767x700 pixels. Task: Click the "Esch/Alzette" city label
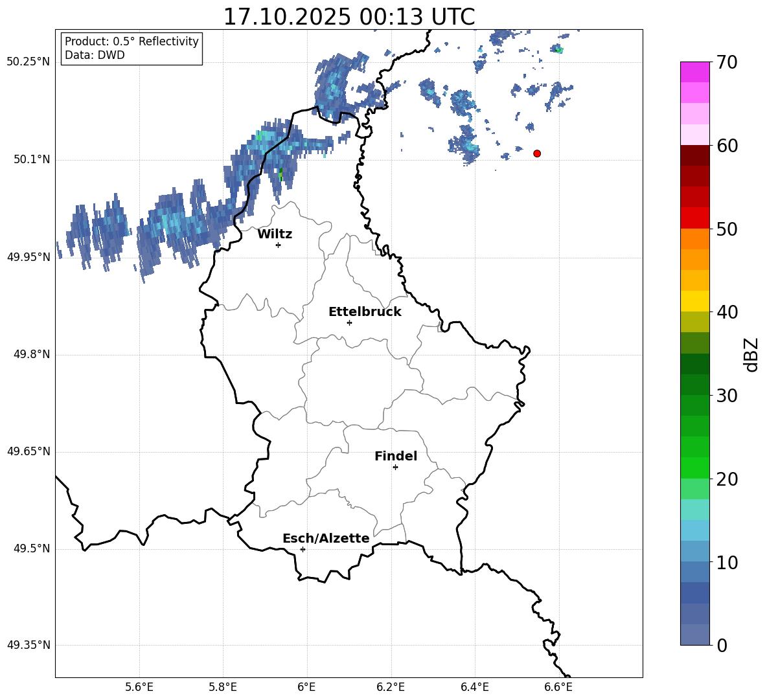pos(326,538)
